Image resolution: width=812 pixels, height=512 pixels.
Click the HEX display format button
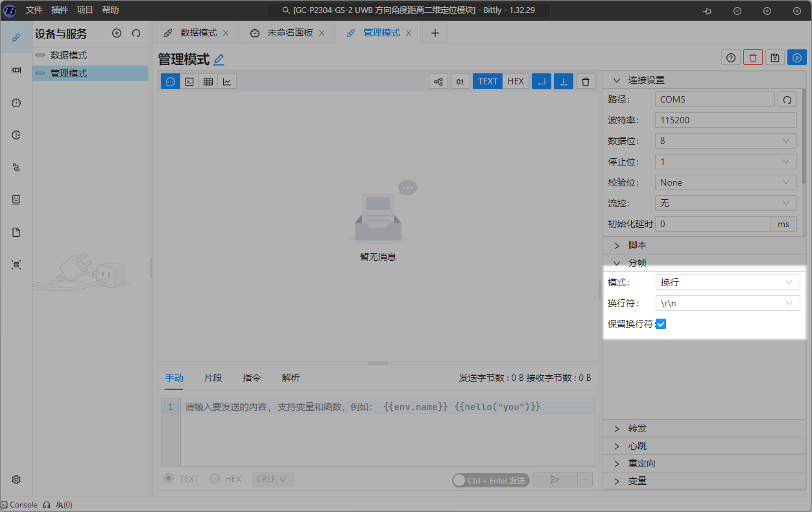[516, 81]
